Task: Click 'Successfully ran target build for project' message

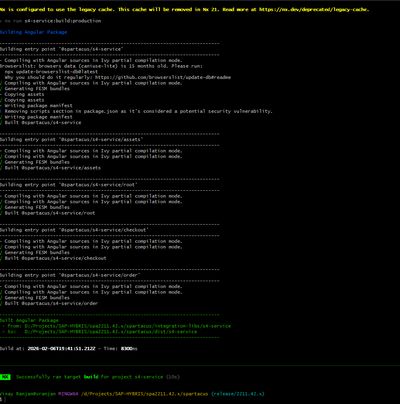Action: point(89,377)
